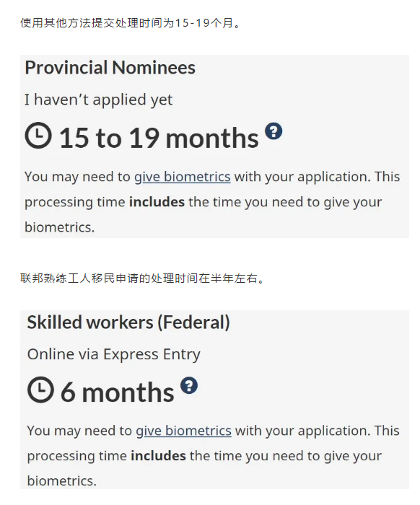Click "You may need to" in Skilled workers panel
420x505 pixels.
pos(79,431)
